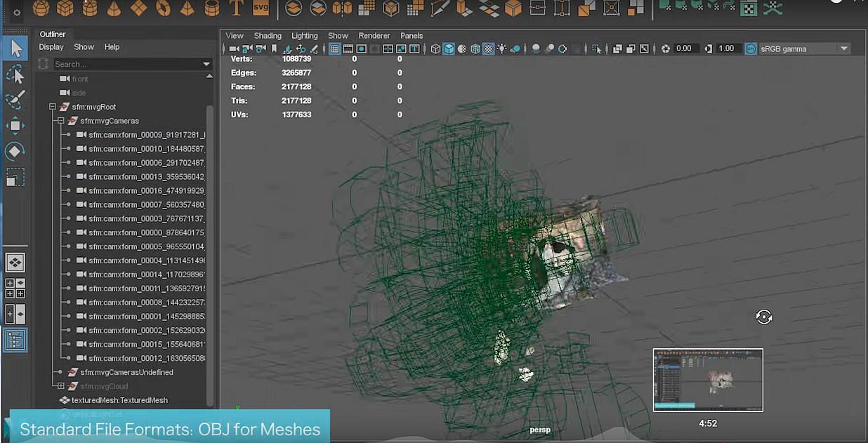Create a polygon torus from the shelf
The width and height of the screenshot is (868, 443).
pyautogui.click(x=163, y=8)
